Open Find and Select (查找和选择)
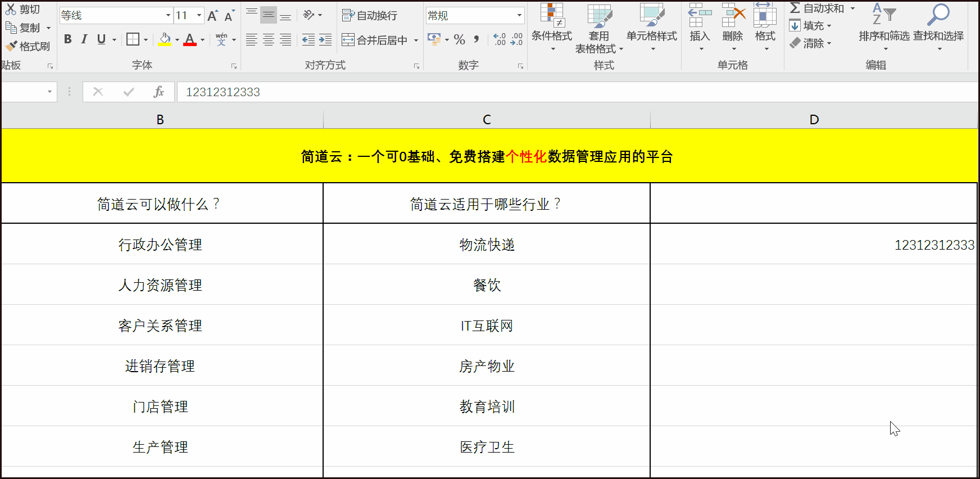 point(938,27)
